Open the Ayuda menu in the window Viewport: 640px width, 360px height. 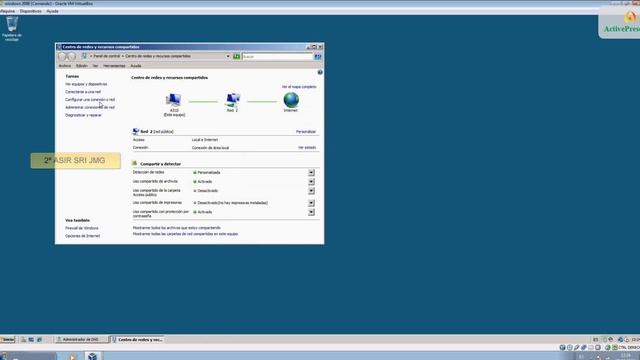[136, 66]
